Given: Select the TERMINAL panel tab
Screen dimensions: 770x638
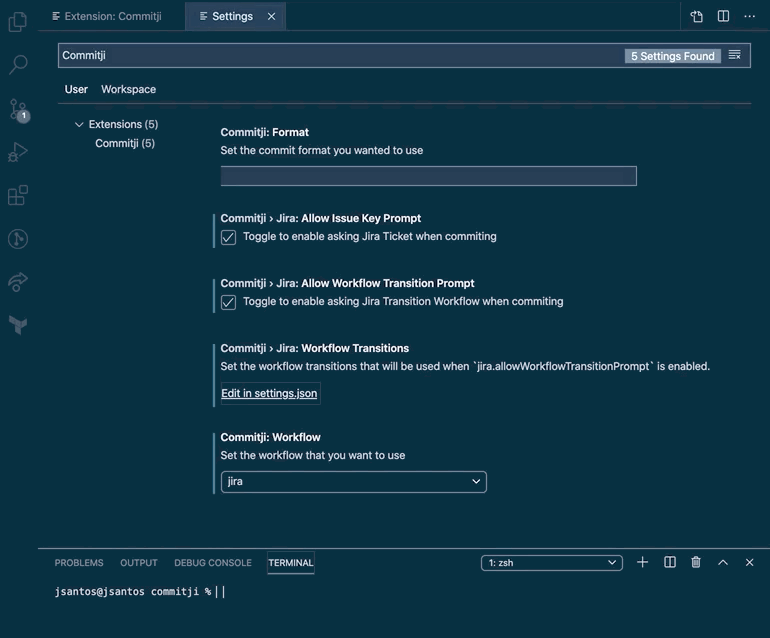Looking at the screenshot, I should tap(291, 563).
